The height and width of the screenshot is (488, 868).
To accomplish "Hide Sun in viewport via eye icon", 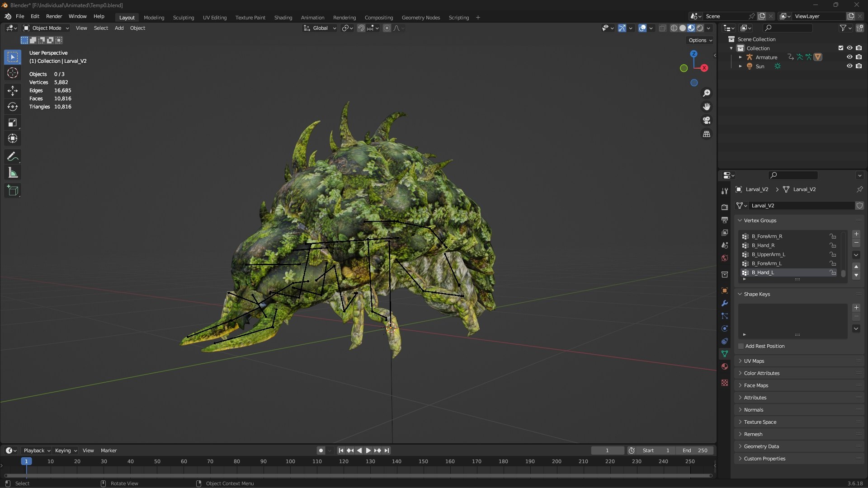I will [849, 66].
